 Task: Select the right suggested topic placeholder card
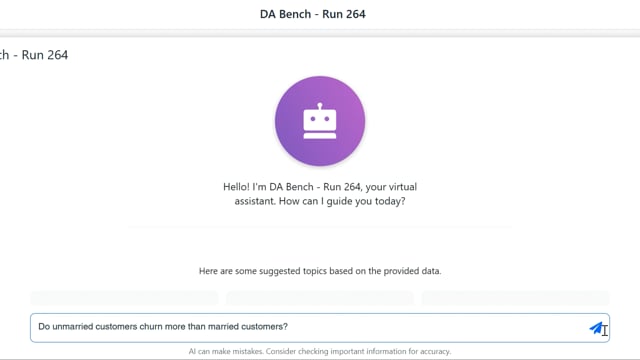click(515, 298)
